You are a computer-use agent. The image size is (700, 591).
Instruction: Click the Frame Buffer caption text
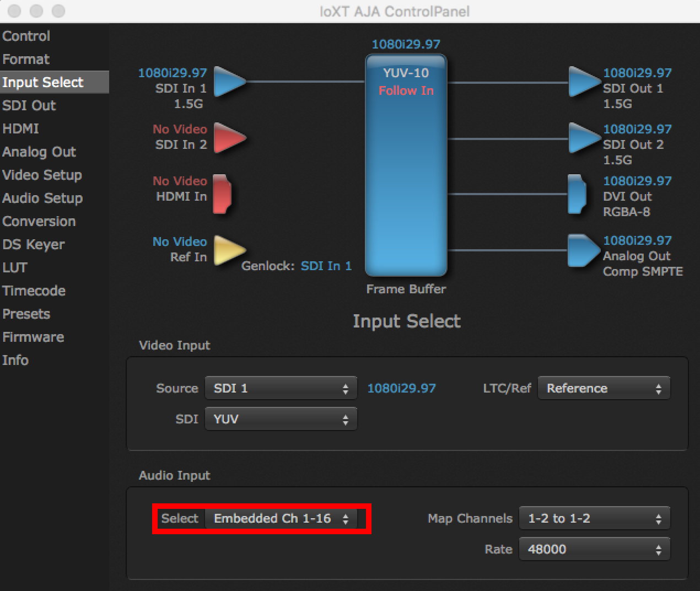(x=406, y=289)
